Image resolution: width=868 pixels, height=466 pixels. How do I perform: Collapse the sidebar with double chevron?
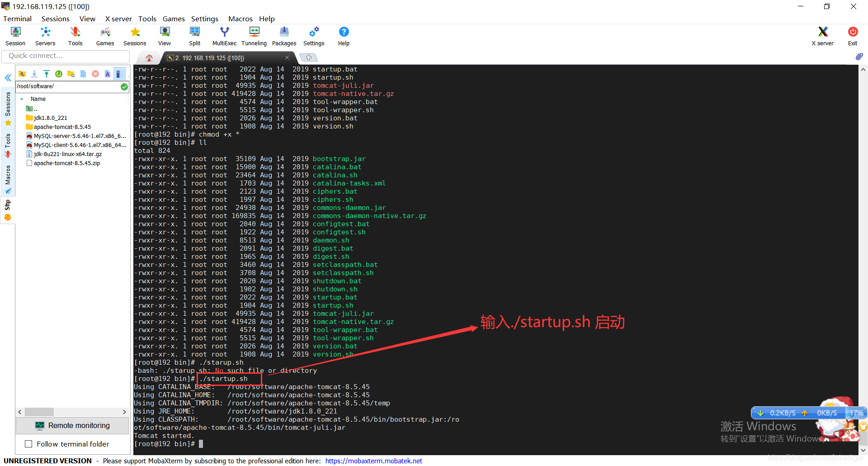pyautogui.click(x=8, y=78)
